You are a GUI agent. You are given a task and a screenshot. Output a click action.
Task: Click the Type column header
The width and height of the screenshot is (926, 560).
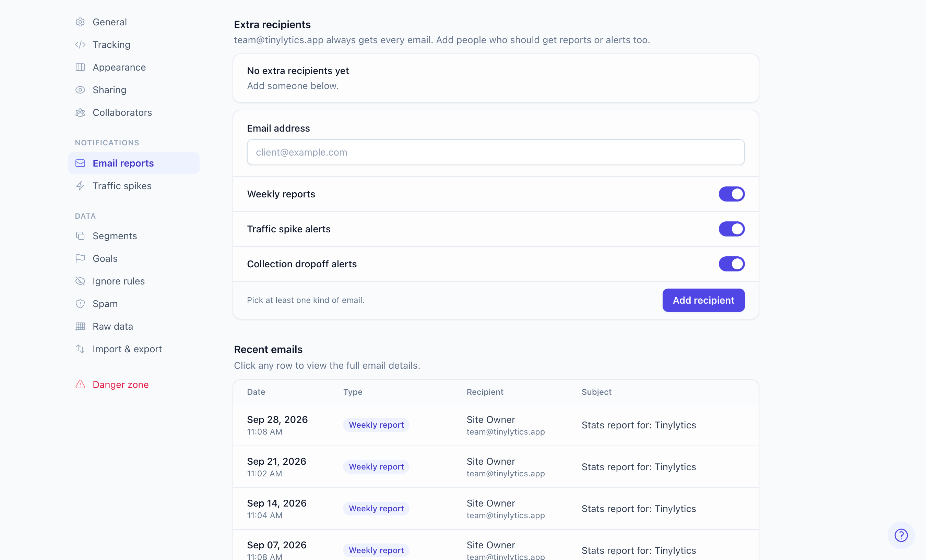click(x=353, y=392)
